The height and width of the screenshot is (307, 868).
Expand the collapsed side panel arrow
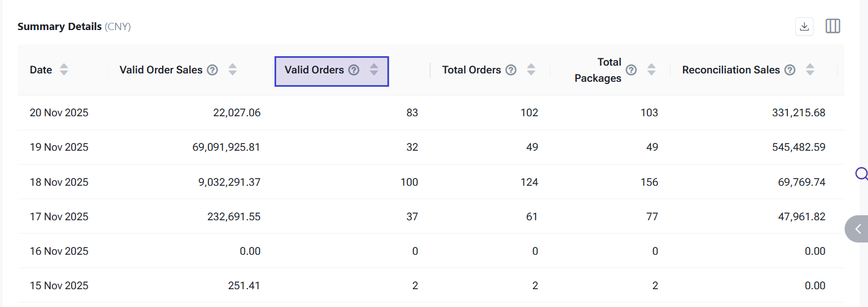(x=858, y=229)
